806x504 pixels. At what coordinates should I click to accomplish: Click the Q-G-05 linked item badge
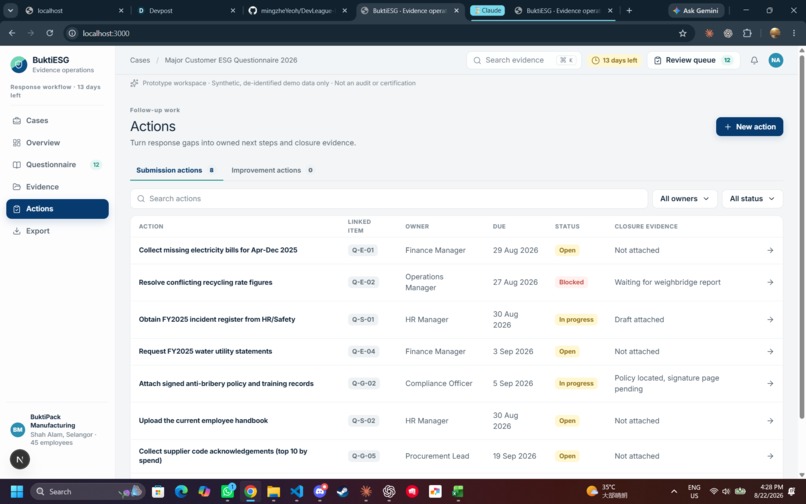(x=363, y=456)
